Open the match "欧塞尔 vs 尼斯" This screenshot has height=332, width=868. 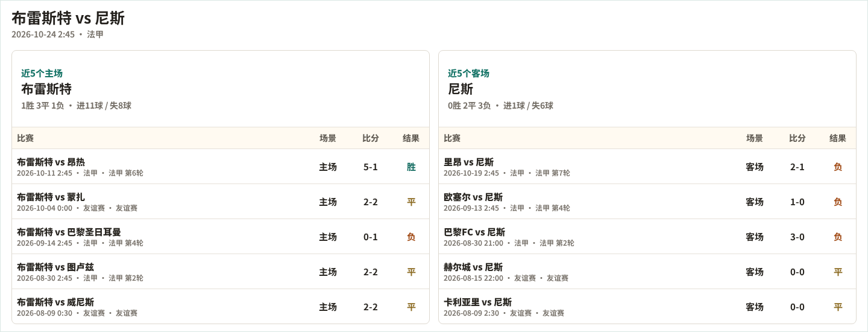tap(473, 197)
